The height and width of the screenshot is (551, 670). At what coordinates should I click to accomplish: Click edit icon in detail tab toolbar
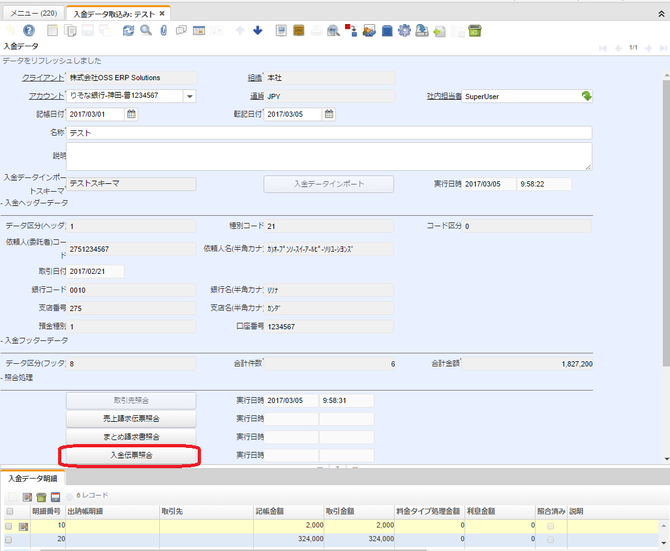tap(27, 497)
